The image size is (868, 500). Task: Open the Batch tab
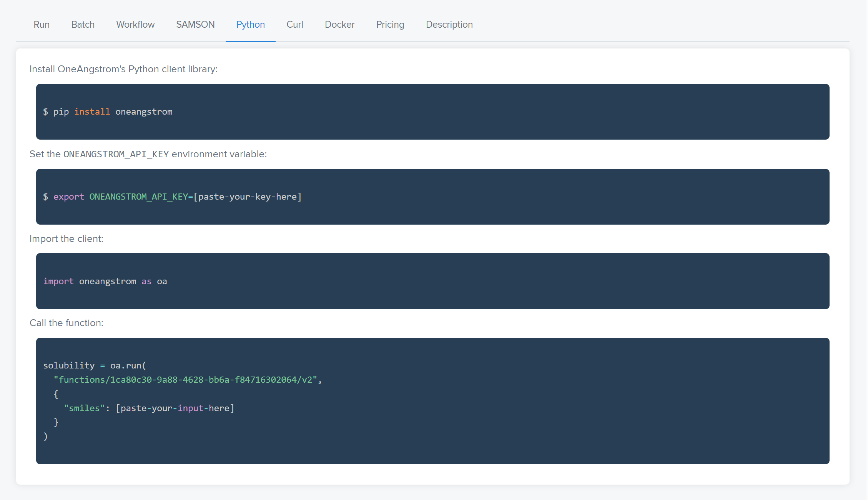click(x=83, y=25)
